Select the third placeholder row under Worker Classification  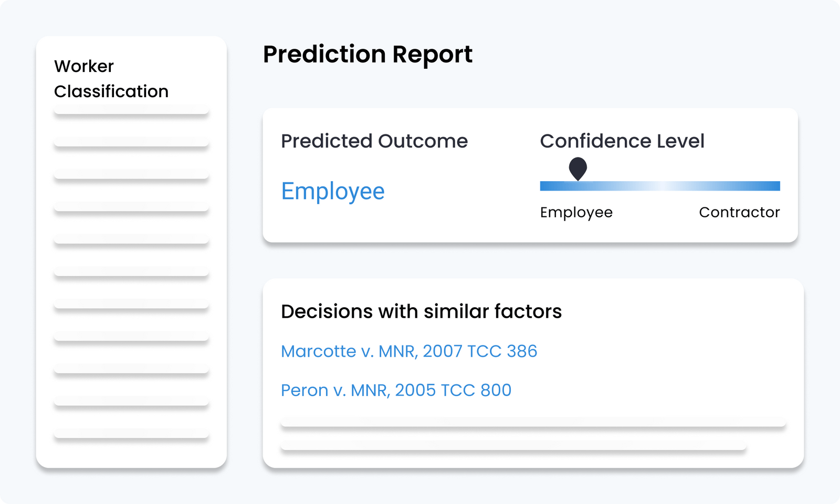(x=131, y=175)
